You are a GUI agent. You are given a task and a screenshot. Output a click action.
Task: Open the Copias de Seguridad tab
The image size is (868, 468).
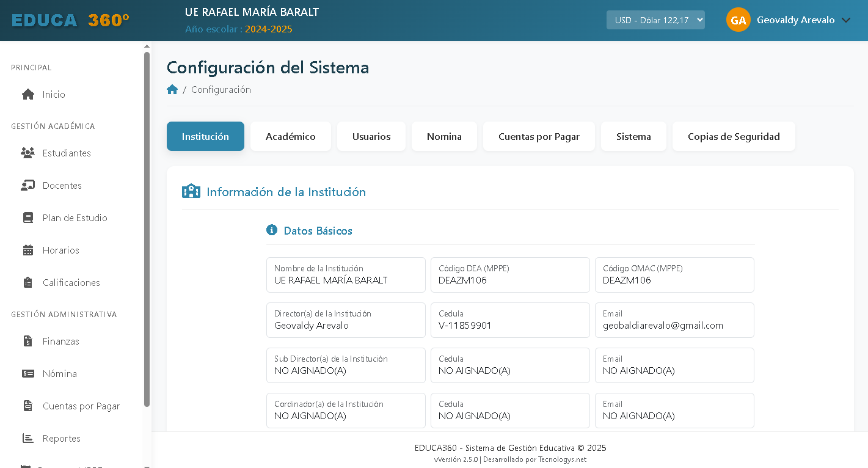pos(734,136)
